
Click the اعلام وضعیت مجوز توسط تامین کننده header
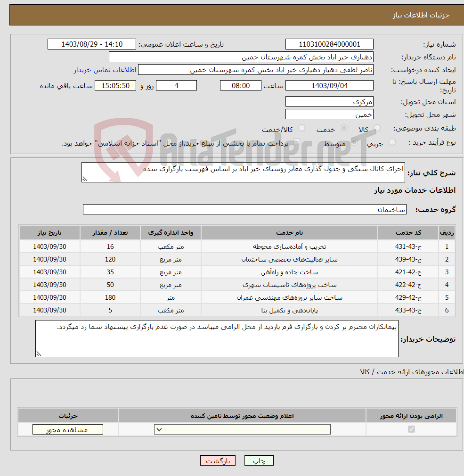[242, 416]
